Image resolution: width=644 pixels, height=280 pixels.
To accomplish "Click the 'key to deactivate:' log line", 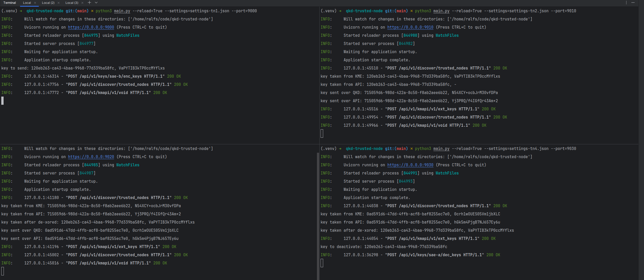I will pyautogui.click(x=384, y=247).
